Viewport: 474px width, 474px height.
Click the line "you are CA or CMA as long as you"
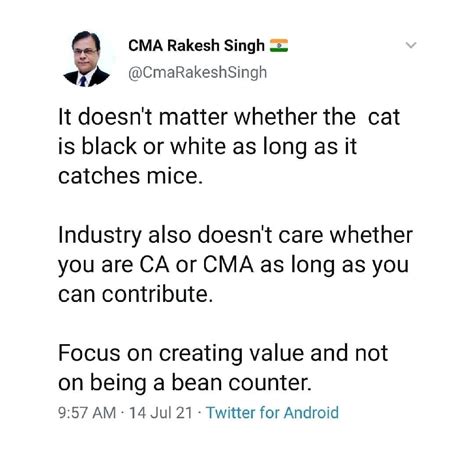(233, 265)
